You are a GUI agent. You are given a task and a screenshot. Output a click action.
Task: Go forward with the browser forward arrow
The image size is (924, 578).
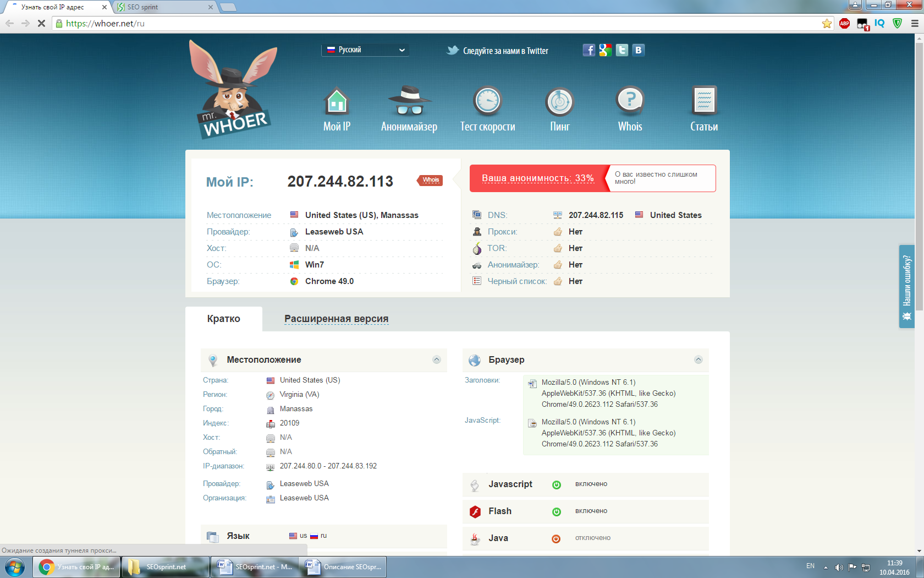(x=25, y=23)
